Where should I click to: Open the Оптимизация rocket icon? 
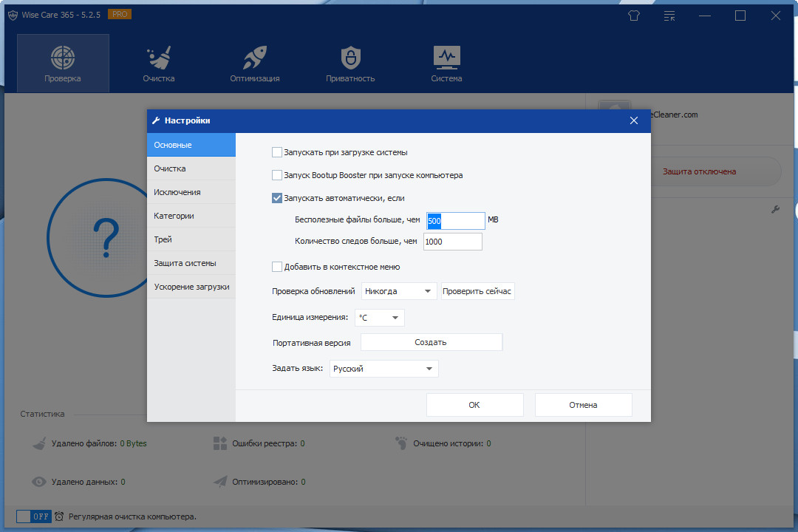(254, 58)
